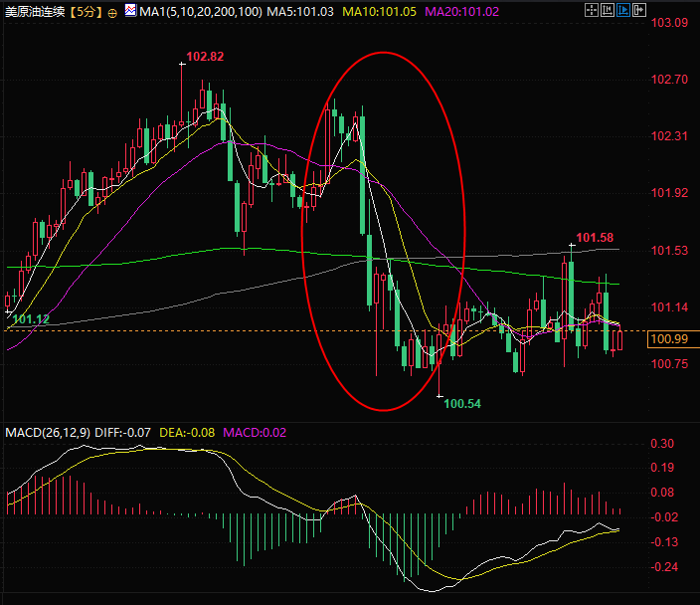Click the 101.12 green price marker
Screen dimensions: 700x605
pos(31,319)
